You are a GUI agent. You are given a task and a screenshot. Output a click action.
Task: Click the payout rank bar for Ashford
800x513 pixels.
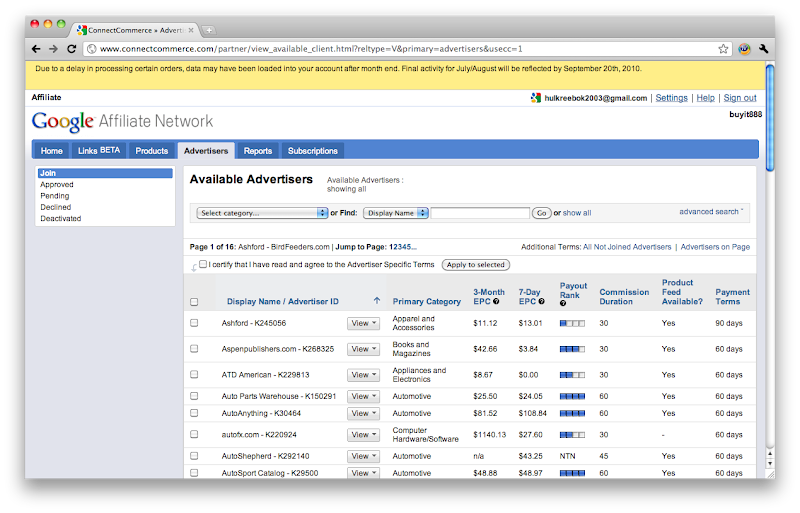(x=572, y=323)
